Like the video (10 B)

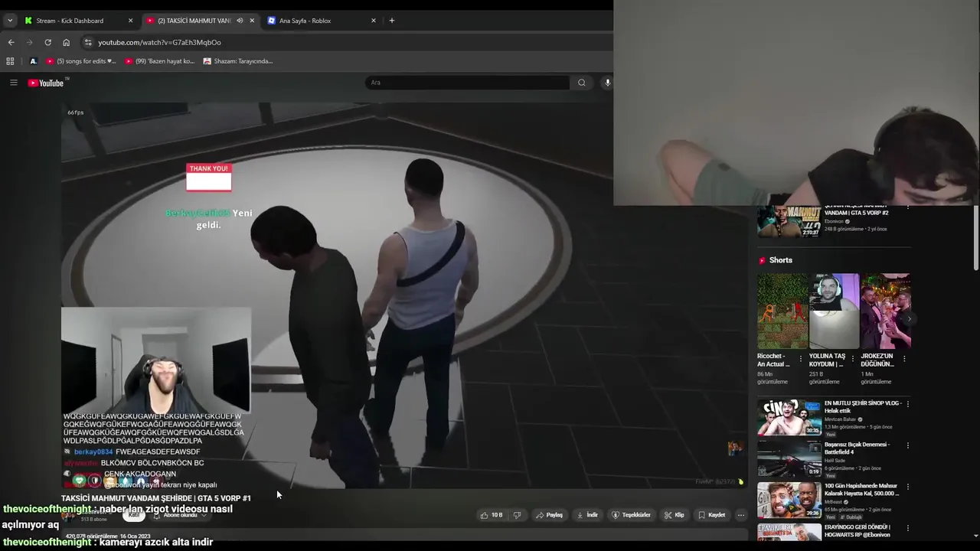click(x=492, y=515)
